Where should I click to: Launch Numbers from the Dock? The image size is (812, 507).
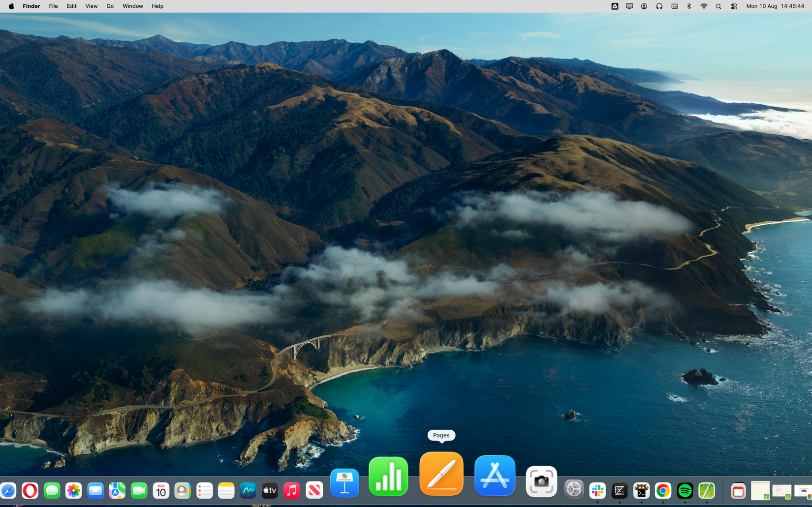[388, 477]
